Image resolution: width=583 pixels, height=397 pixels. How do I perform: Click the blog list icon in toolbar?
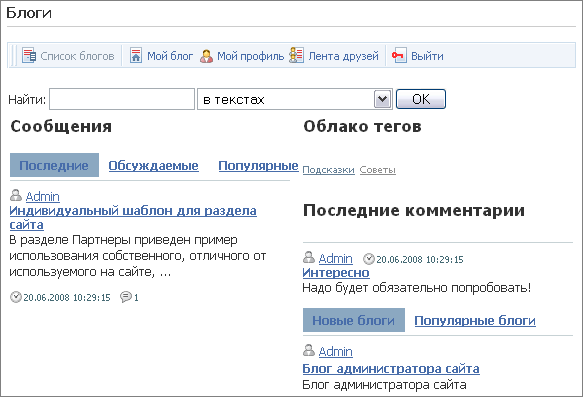(29, 56)
